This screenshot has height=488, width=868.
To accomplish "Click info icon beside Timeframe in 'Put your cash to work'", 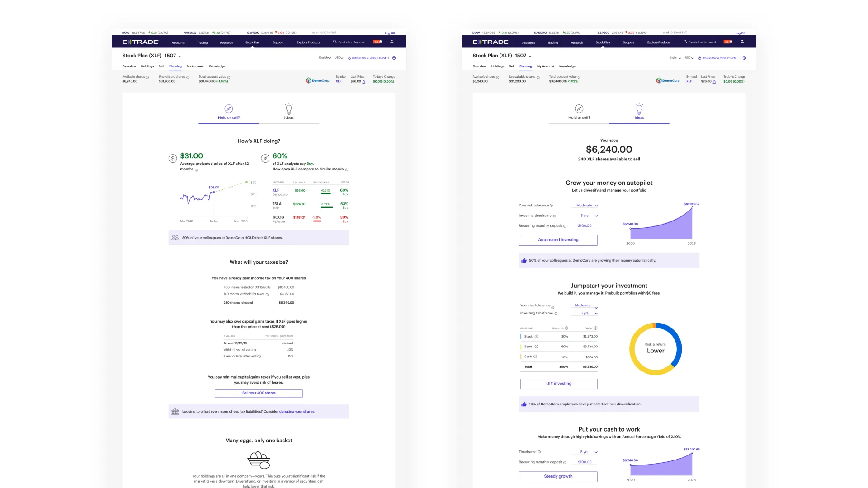I will pyautogui.click(x=539, y=452).
